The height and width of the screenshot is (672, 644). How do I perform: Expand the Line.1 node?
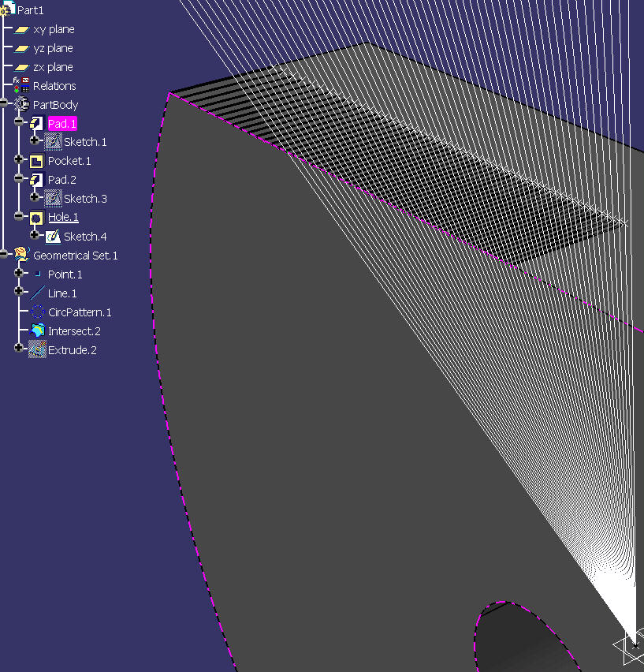(x=18, y=291)
